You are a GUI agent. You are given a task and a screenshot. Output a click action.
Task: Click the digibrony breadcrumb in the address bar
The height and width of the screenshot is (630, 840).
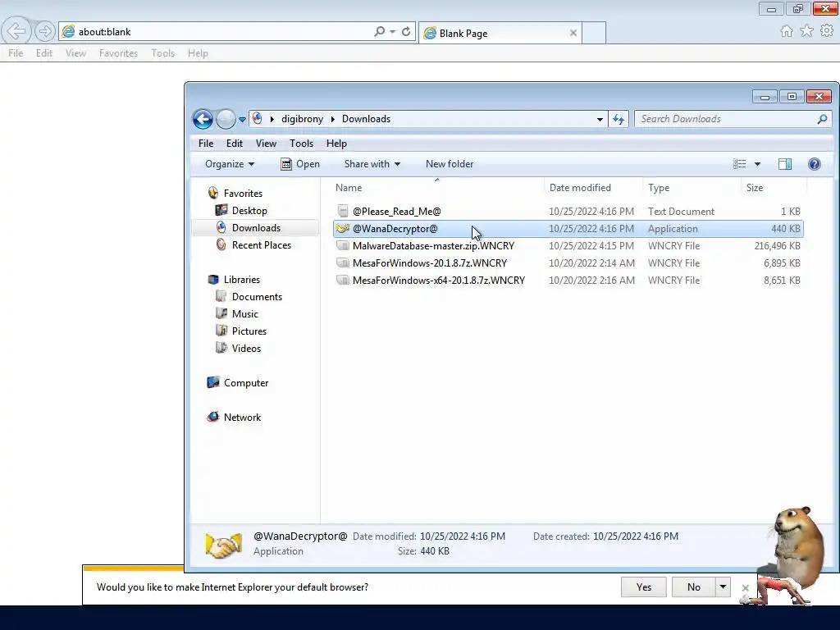tap(302, 119)
